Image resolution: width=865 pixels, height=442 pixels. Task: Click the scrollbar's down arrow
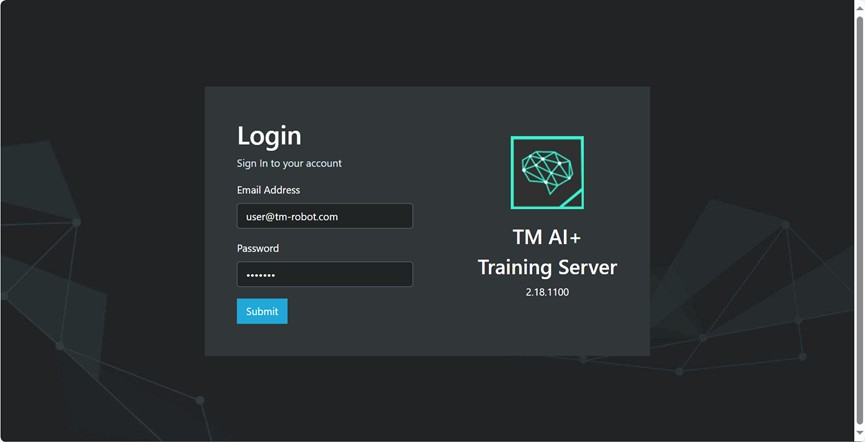pos(859,434)
